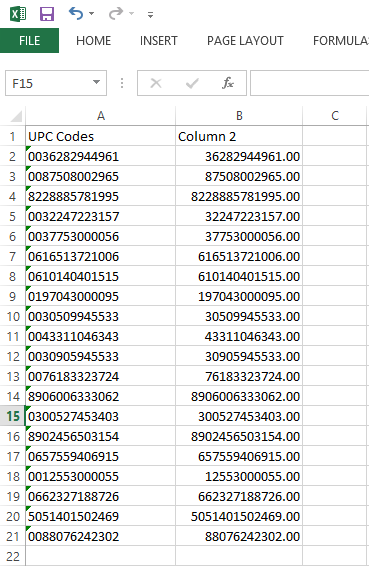Click the Excel application logo icon
The height and width of the screenshot is (566, 369).
pos(18,14)
